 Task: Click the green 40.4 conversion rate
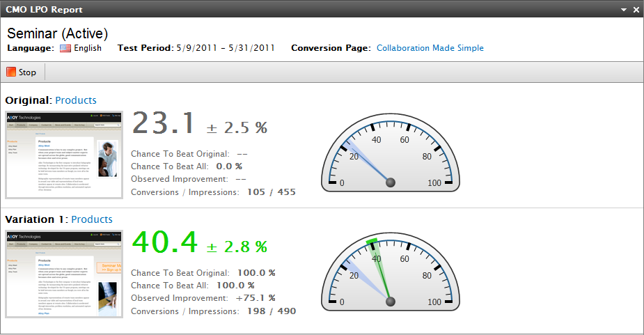point(164,243)
